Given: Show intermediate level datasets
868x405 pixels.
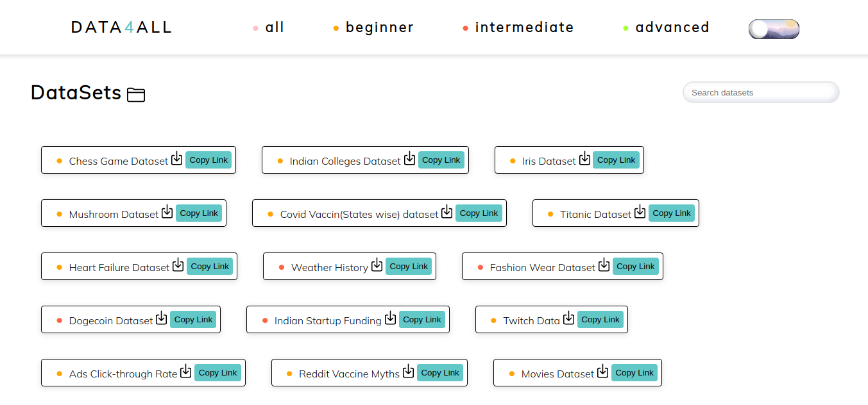Looking at the screenshot, I should (x=524, y=28).
